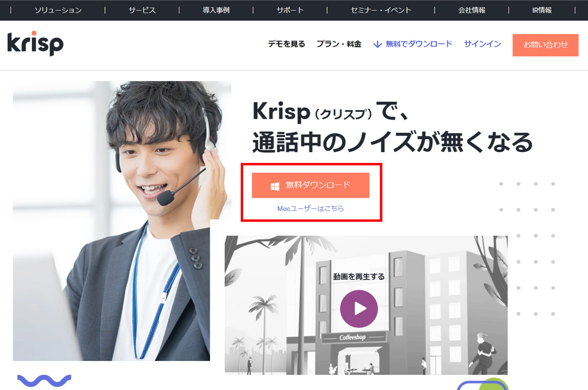Image resolution: width=588 pixels, height=390 pixels.
Task: Click the krisp logo
Action: pyautogui.click(x=35, y=44)
